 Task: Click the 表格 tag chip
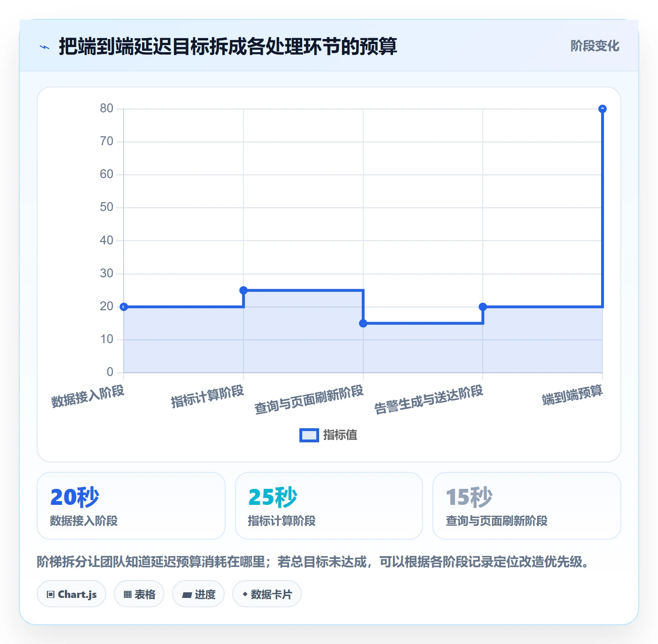point(139,594)
